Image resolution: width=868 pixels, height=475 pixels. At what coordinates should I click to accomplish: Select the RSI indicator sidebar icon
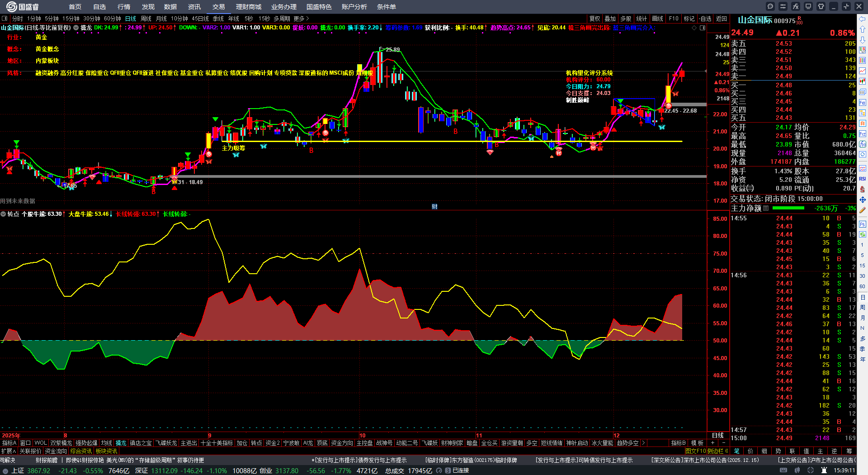[x=863, y=179]
